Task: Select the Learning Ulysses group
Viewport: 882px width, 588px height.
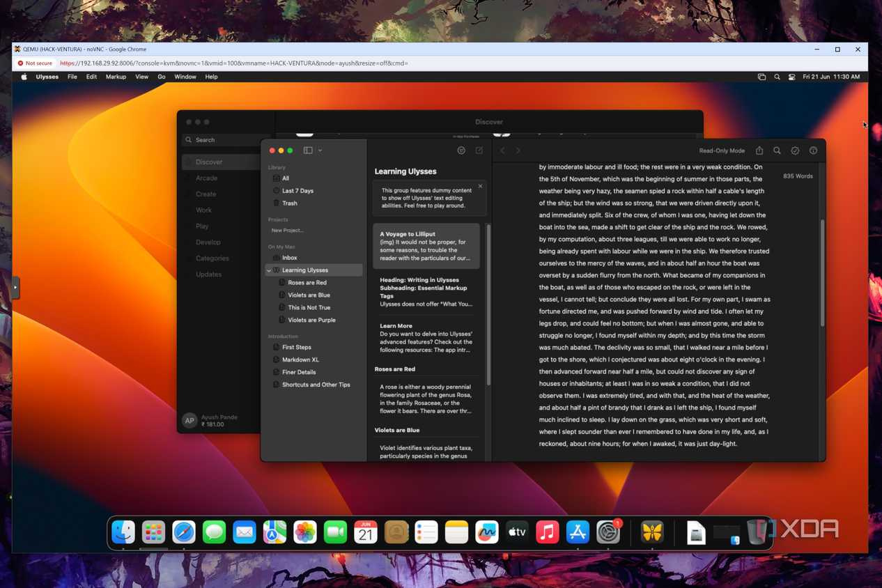Action: (x=314, y=270)
